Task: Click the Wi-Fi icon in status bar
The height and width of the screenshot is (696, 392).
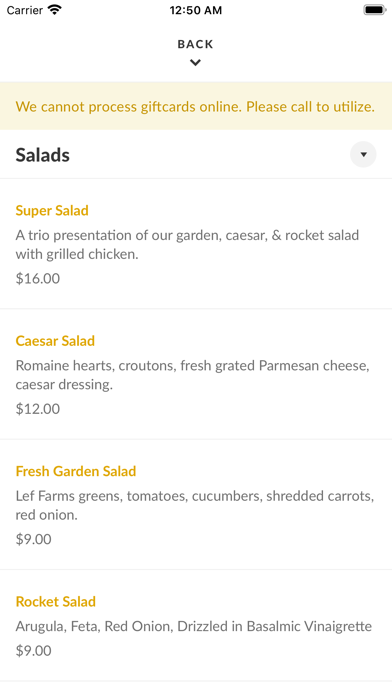Action: 55,10
